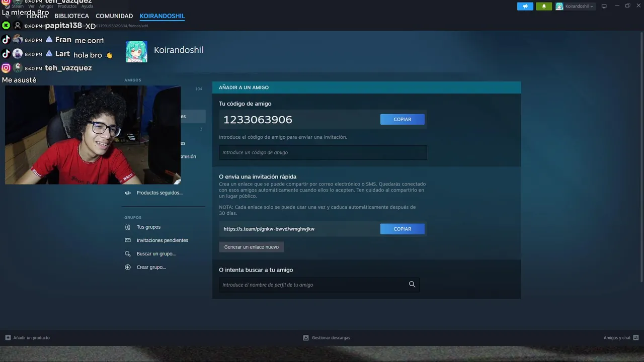Click the Instagram icon beside teh_vazquez

6,68
